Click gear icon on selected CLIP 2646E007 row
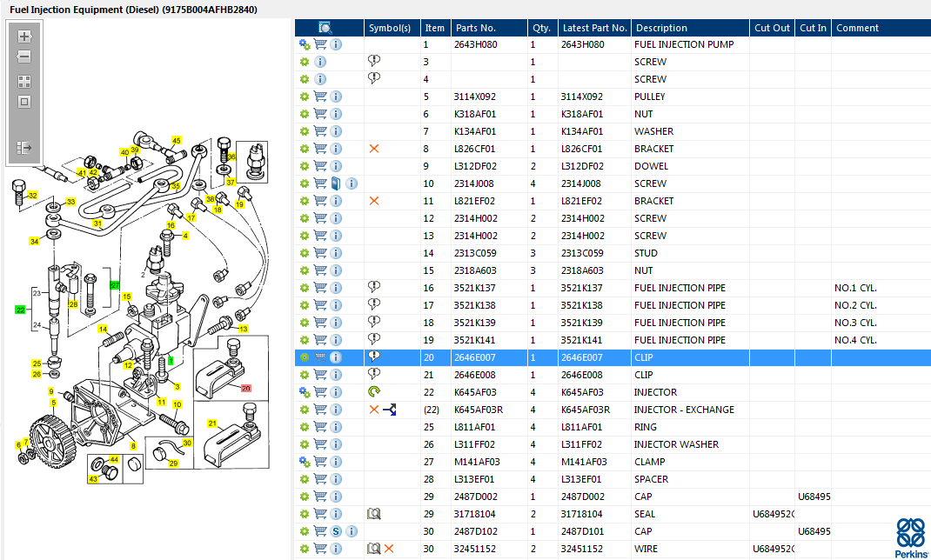931x560 pixels. (305, 357)
